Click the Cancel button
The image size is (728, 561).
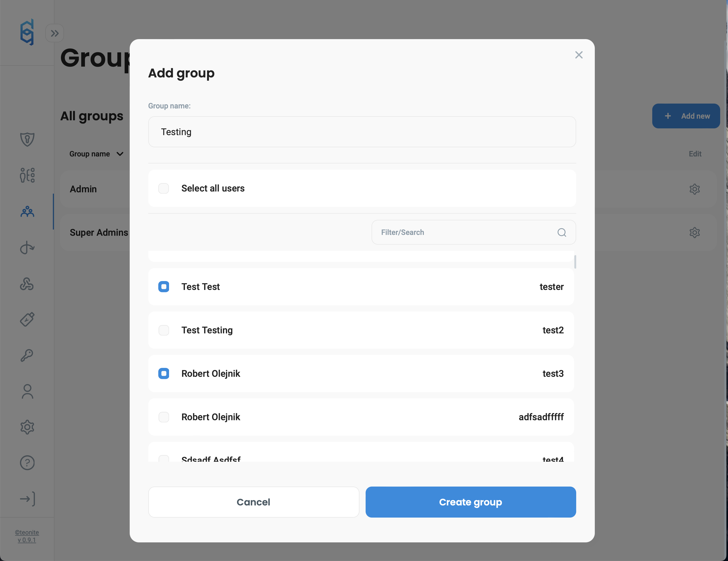point(253,502)
